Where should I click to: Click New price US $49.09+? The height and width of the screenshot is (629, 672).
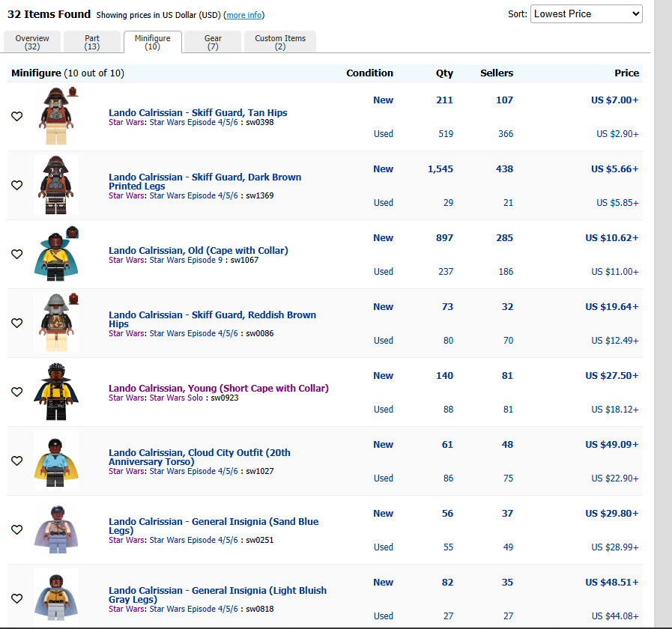click(x=612, y=444)
